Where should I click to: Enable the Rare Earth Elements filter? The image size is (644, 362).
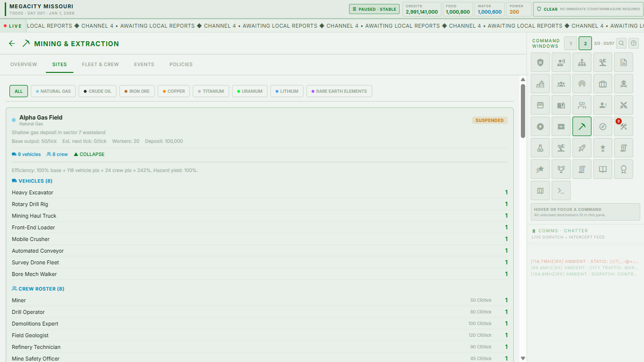click(x=339, y=91)
